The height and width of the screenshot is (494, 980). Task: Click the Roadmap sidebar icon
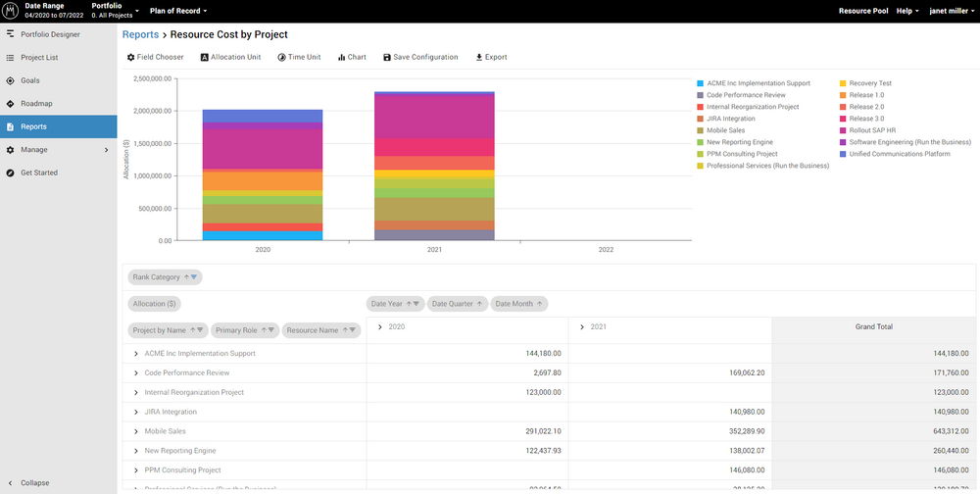point(11,104)
